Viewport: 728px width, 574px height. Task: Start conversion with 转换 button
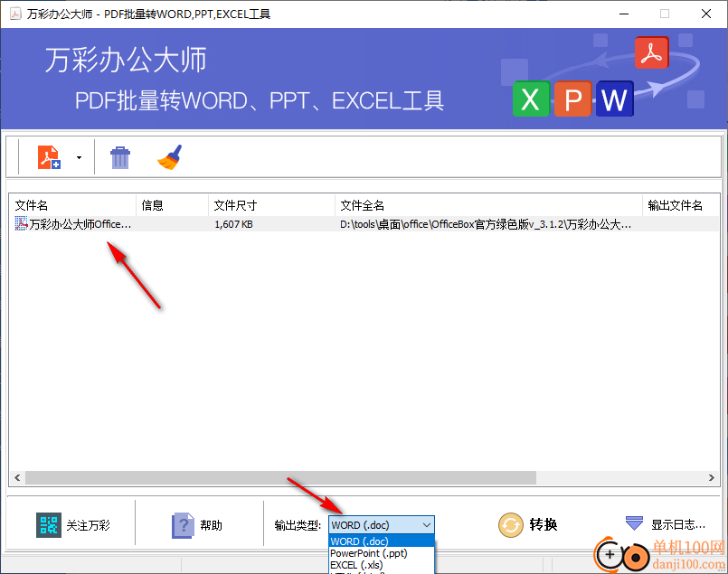click(x=528, y=525)
